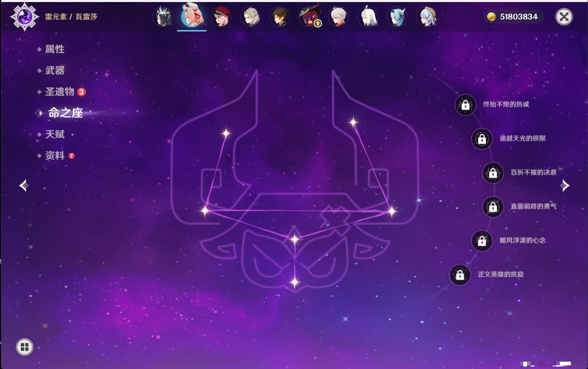
Task: Open constellation 直面前路的勇气
Action: point(533,206)
